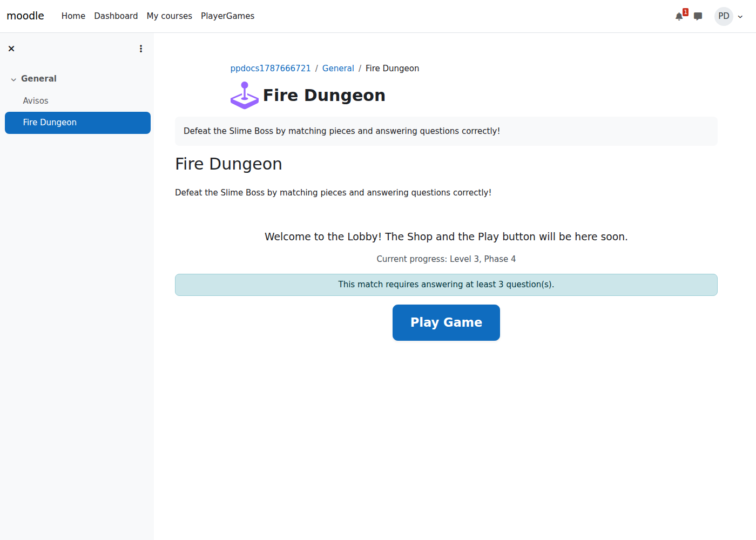The image size is (756, 540).
Task: Go to the Home menu item
Action: click(x=73, y=16)
